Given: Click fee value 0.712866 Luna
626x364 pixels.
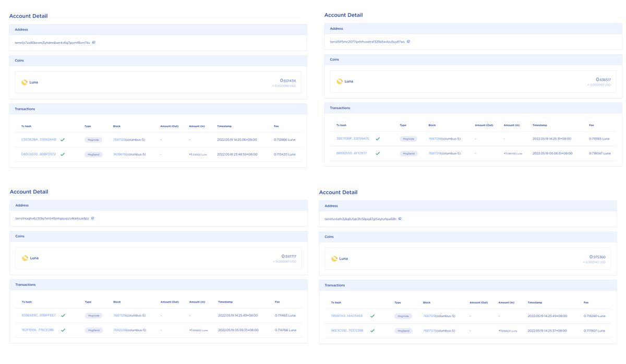Looking at the screenshot, I should [x=285, y=140].
